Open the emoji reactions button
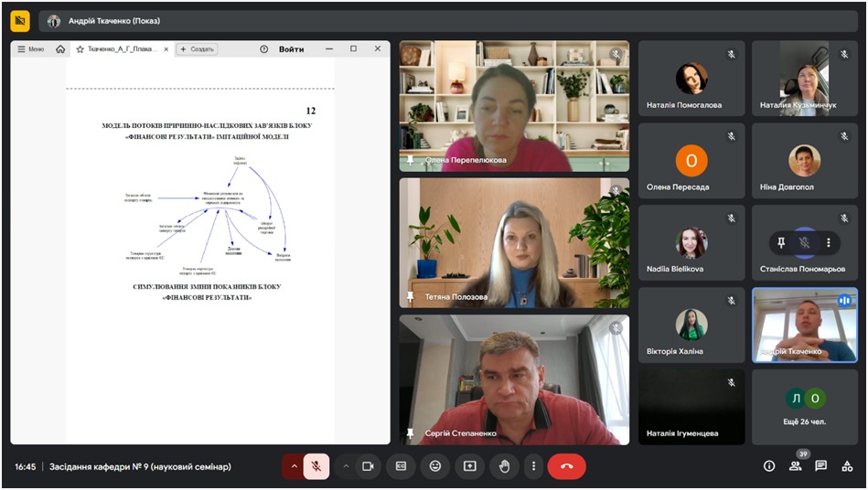Viewport: 868px width, 490px height. click(x=435, y=466)
